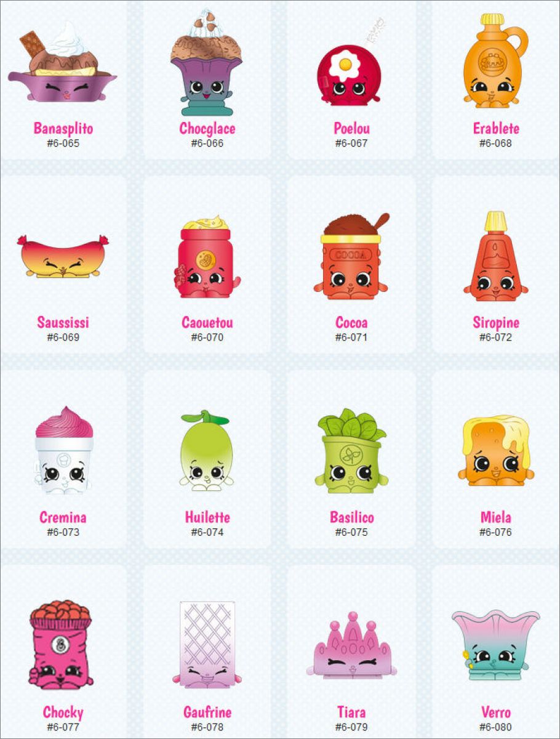Click the Verro glass vase character image

pos(495,645)
